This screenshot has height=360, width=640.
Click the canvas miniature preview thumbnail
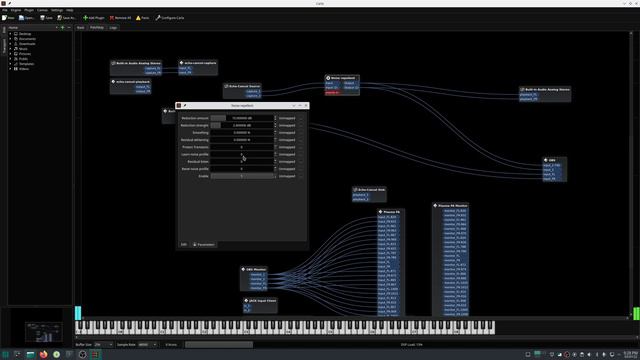44,332
